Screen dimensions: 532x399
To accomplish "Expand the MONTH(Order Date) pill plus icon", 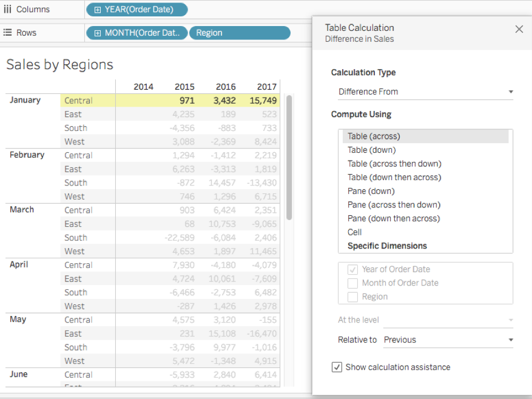I will 97,33.
